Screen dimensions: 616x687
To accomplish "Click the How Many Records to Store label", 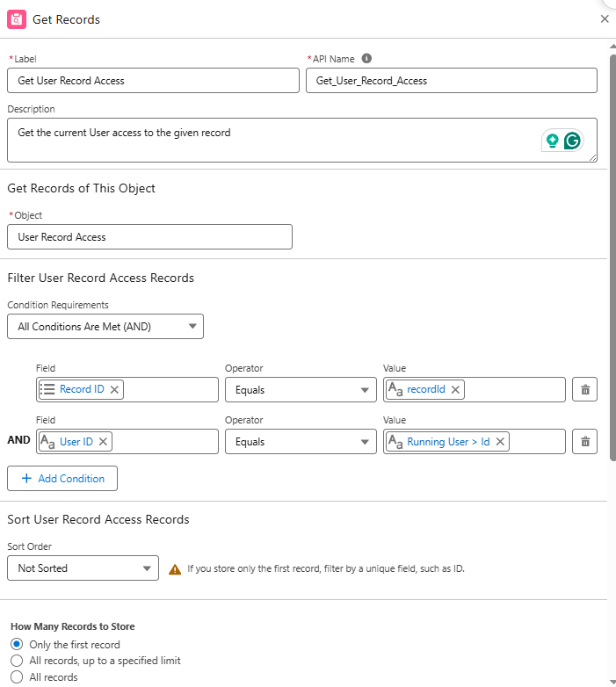I will [73, 626].
